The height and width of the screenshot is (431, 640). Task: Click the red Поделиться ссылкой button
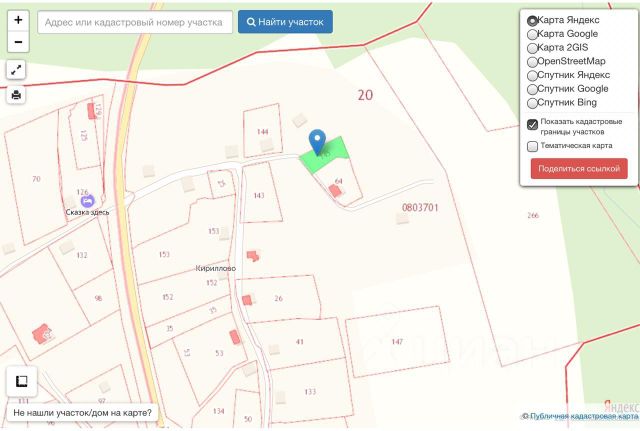pos(579,169)
